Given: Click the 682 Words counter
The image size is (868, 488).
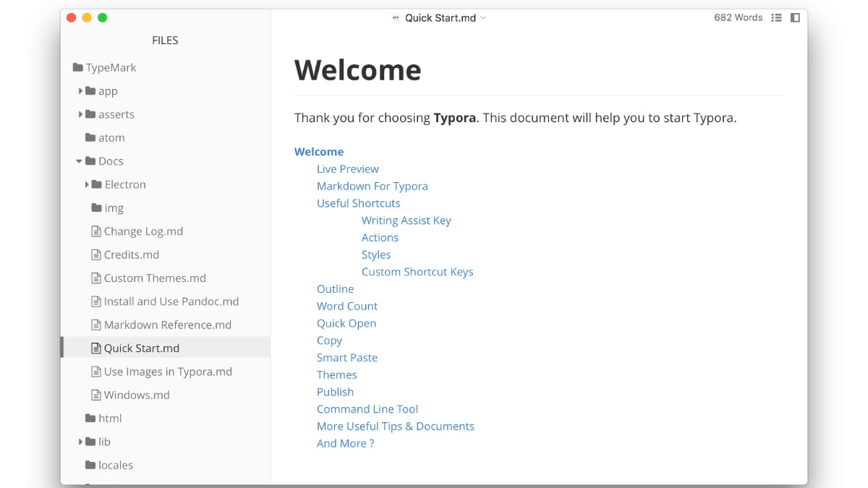Looking at the screenshot, I should [738, 18].
